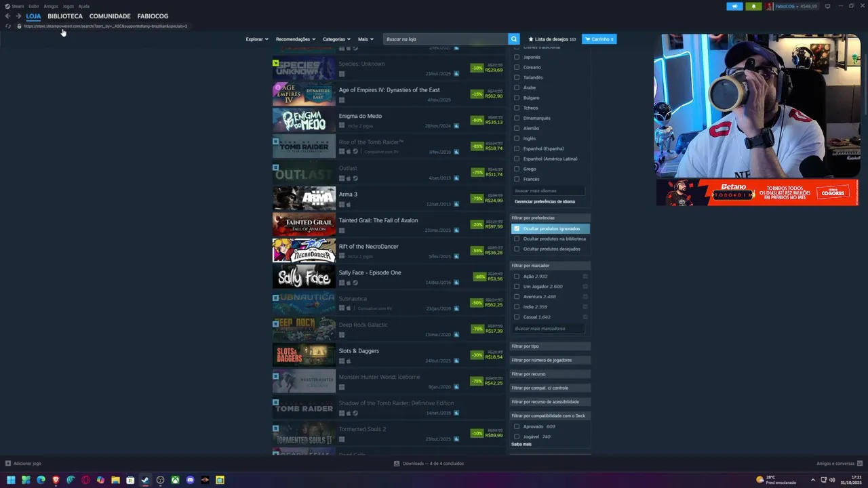This screenshot has height=488, width=868.
Task: Open the Discord taskbar icon
Action: pyautogui.click(x=190, y=480)
